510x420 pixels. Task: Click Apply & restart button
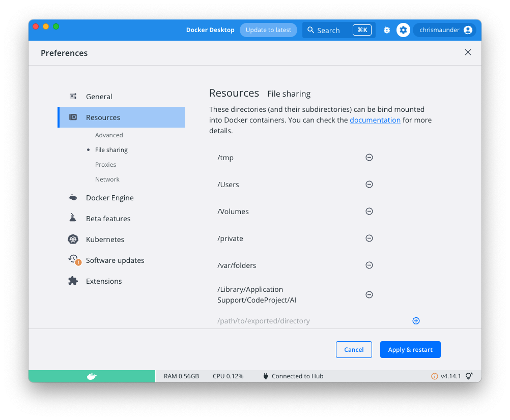410,349
